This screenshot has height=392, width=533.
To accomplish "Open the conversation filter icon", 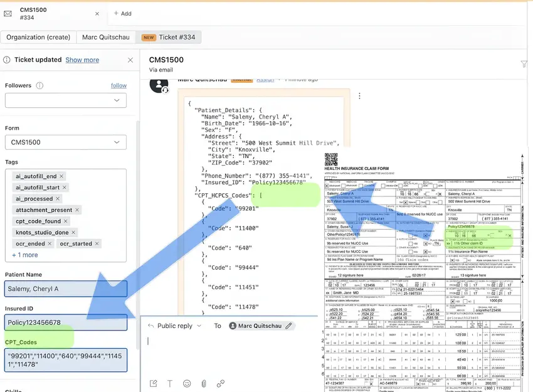I will (x=524, y=64).
